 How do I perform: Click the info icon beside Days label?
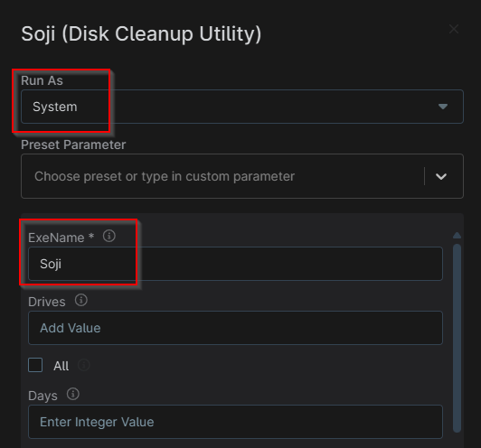tap(73, 394)
